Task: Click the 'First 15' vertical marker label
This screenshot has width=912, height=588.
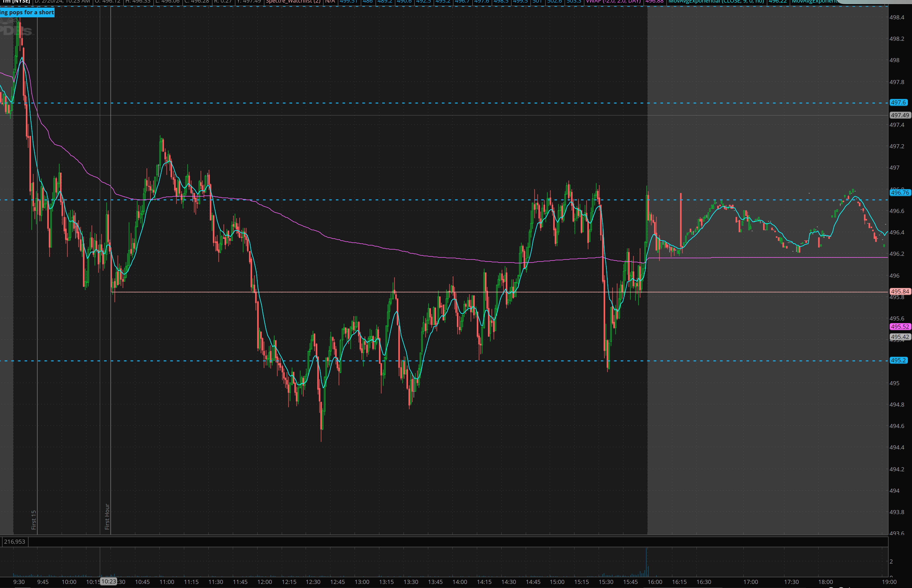Action: tap(34, 520)
